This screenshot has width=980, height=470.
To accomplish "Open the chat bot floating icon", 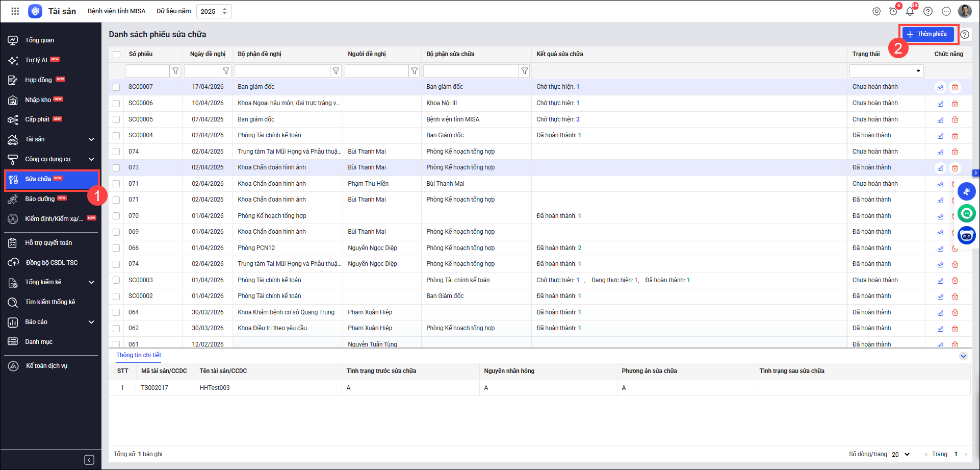I will (x=966, y=235).
